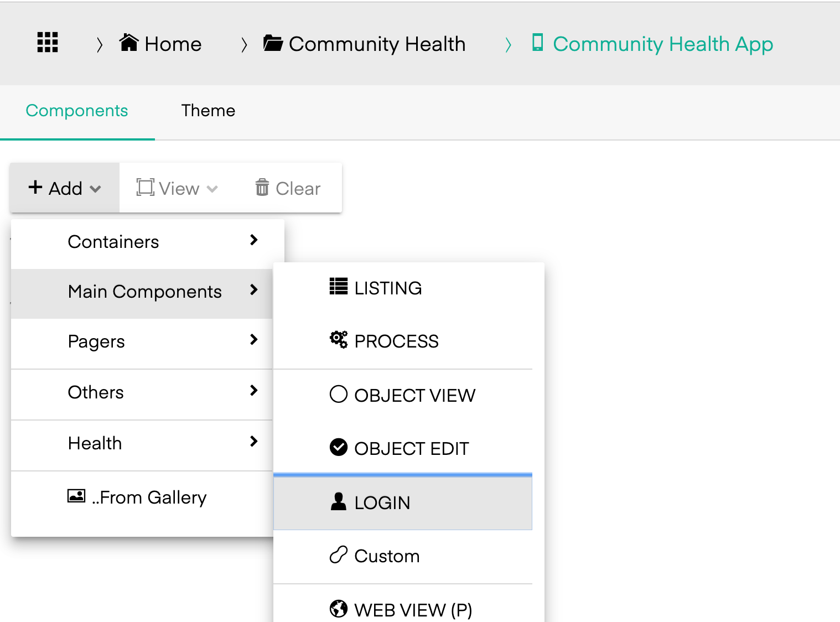
Task: Click the Custom link icon
Action: [x=338, y=554]
